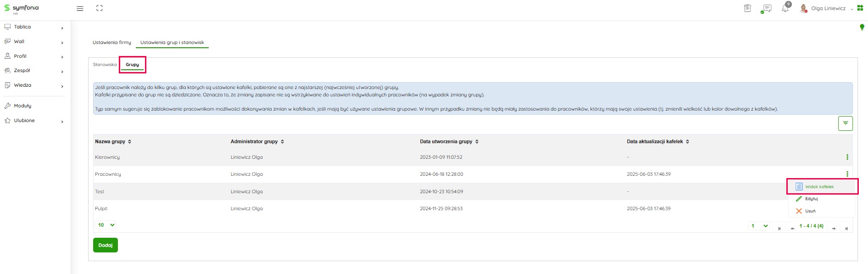Sort by Nazwa grupy column
The width and height of the screenshot is (868, 274).
tap(113, 141)
